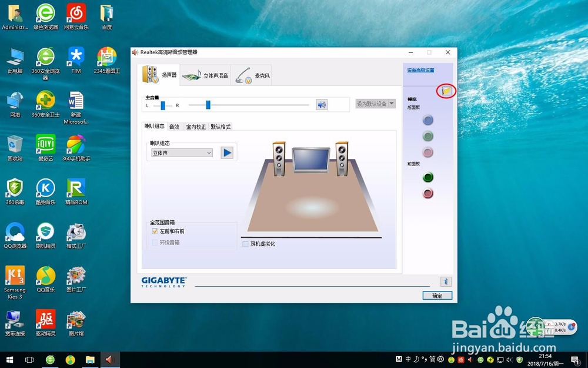The image size is (588, 368).
Task: Open the input method settings gear in tray
Action: click(440, 359)
